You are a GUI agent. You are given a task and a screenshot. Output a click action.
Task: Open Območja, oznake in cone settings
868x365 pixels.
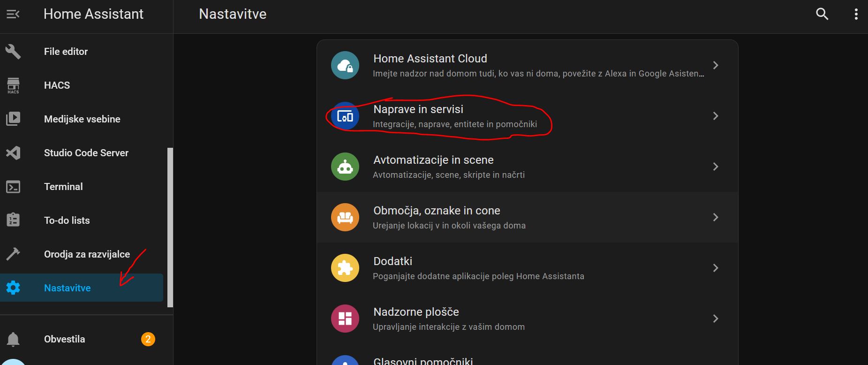coord(528,217)
